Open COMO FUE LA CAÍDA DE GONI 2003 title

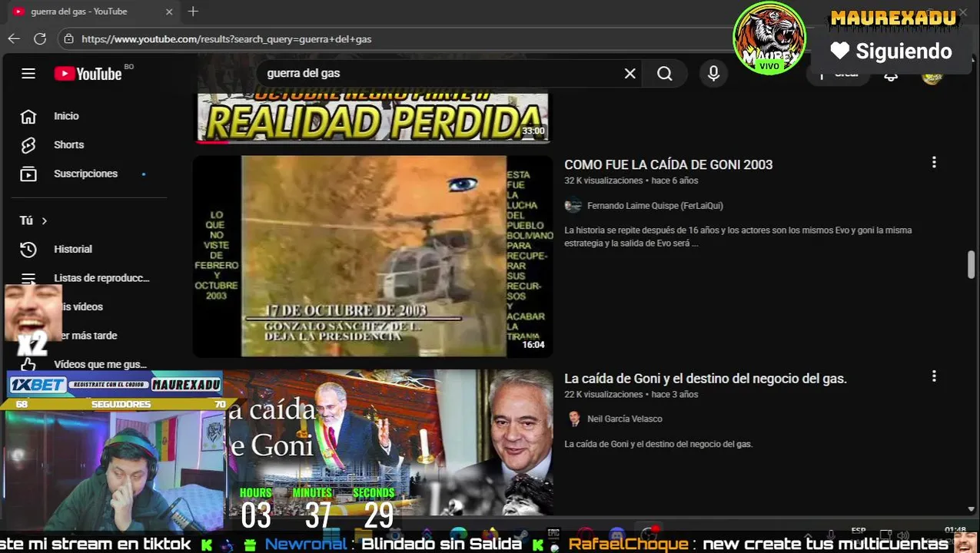[668, 164]
